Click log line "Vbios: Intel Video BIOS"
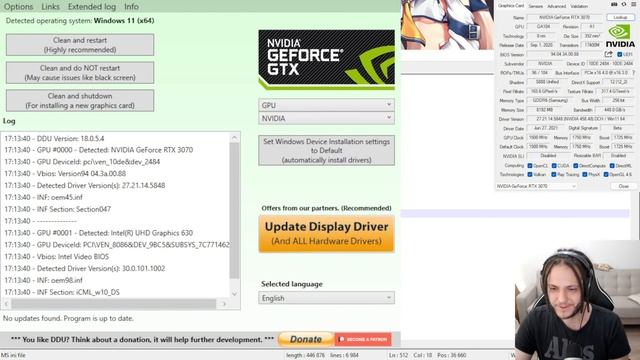The image size is (640, 360). point(57,256)
